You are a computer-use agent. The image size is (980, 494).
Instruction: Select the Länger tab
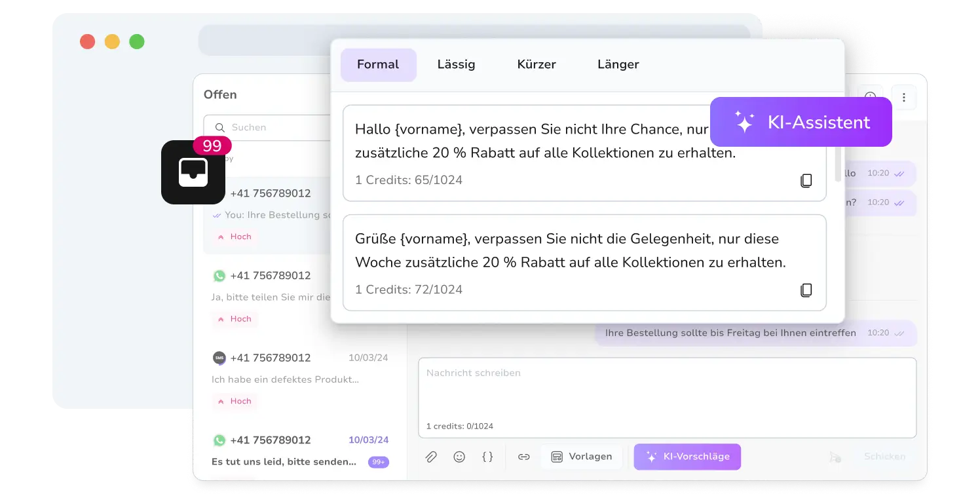618,64
